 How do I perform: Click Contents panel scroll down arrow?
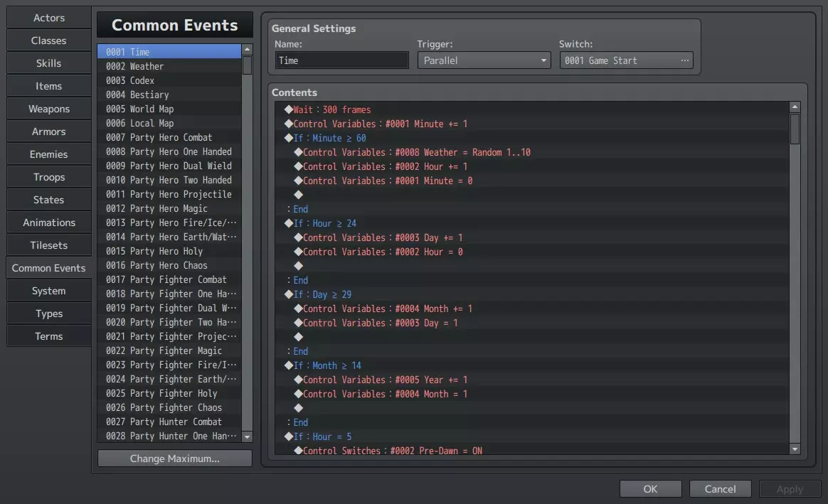(795, 449)
